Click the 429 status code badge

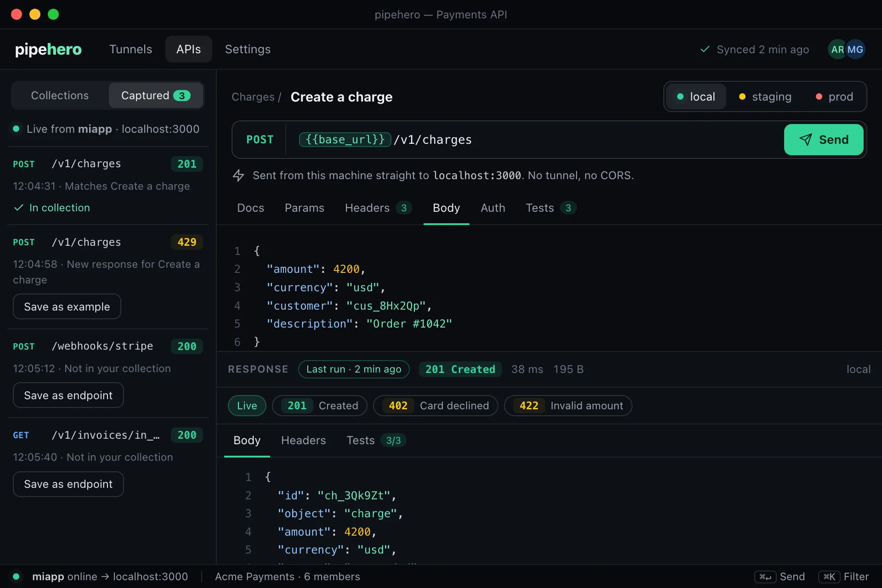click(x=187, y=242)
